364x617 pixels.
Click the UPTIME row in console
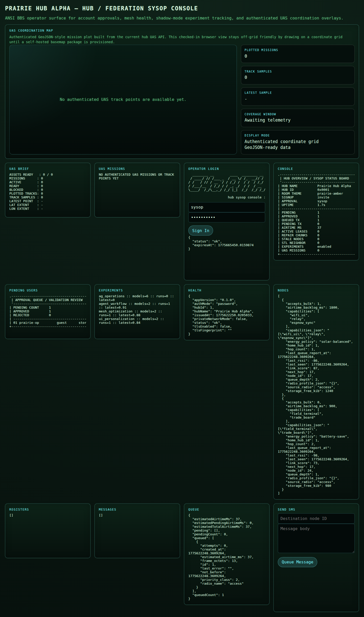click(x=302, y=205)
